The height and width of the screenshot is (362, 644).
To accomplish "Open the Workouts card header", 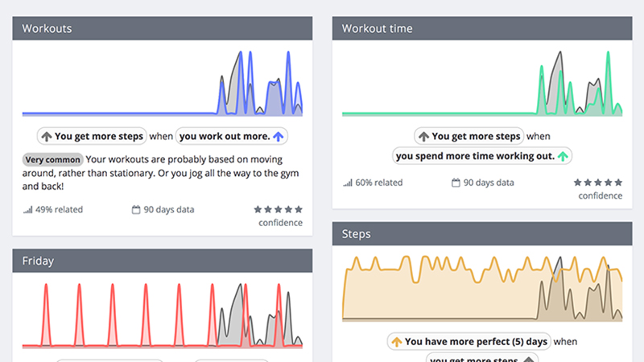I will coord(163,28).
